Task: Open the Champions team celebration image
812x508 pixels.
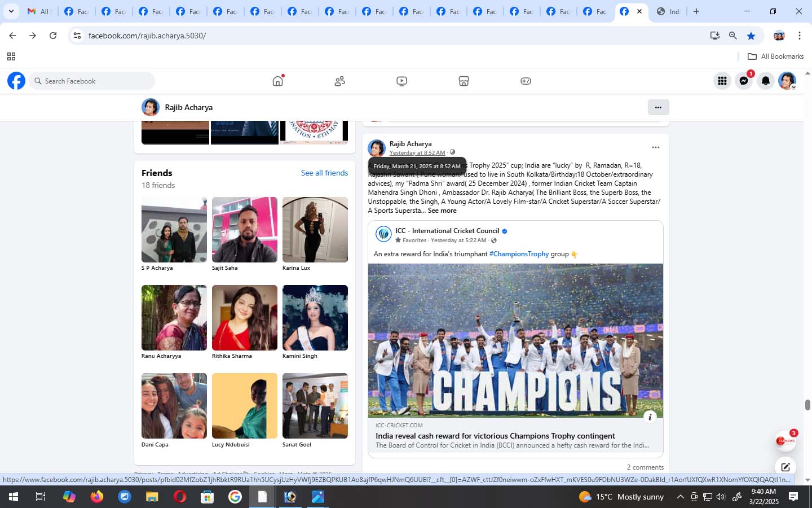Action: coord(515,340)
